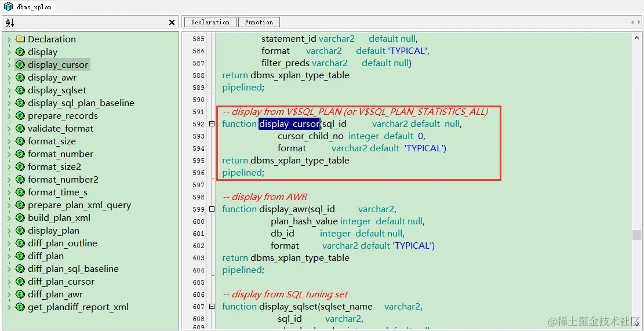Screen dimensions: 644x331
Task: Click the display function icon
Action: pyautogui.click(x=20, y=52)
